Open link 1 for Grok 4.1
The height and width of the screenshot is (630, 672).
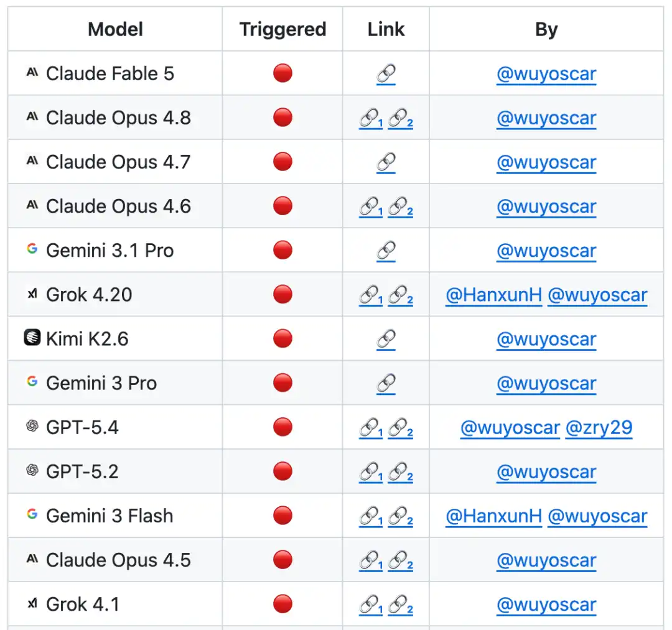tap(371, 605)
